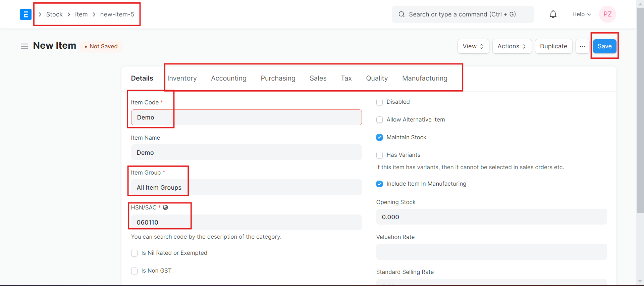Expand the View dropdown
644x286 pixels.
(x=473, y=46)
